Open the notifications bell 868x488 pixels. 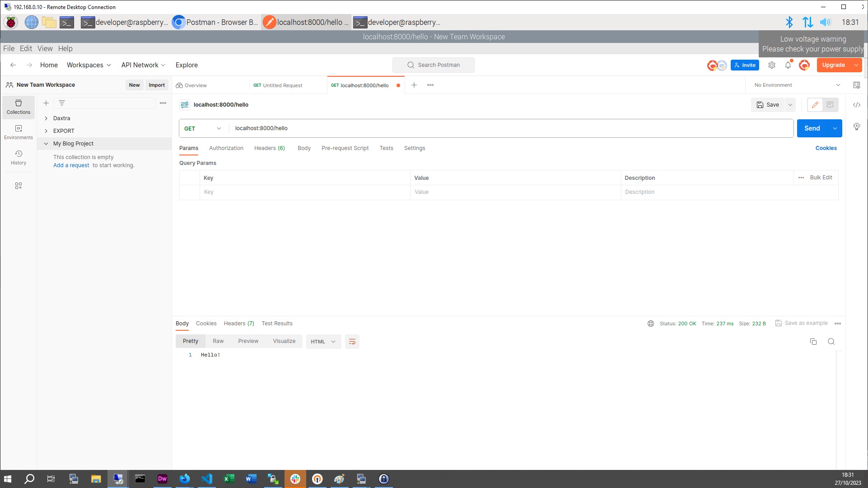click(x=788, y=65)
